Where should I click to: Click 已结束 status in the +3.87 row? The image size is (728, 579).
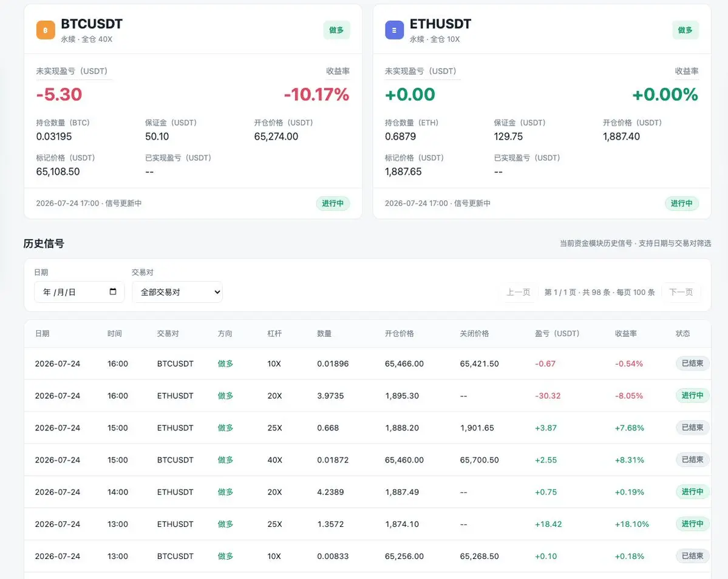point(692,427)
